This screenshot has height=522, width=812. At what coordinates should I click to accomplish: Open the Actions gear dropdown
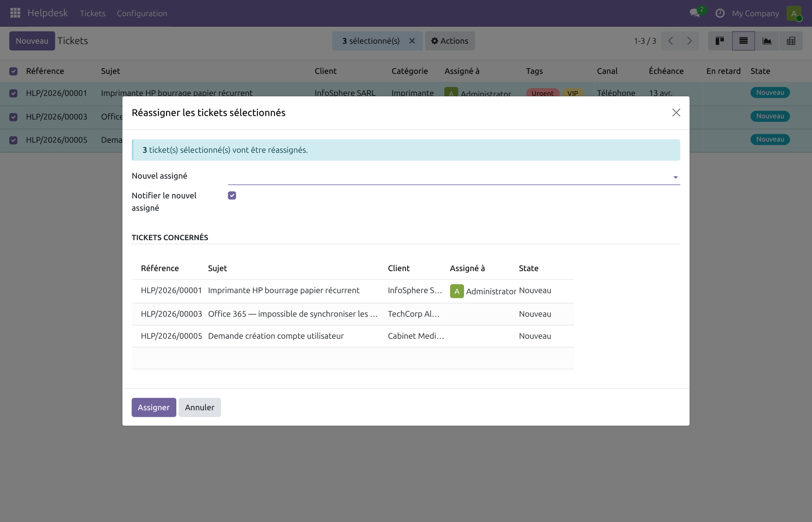[450, 41]
